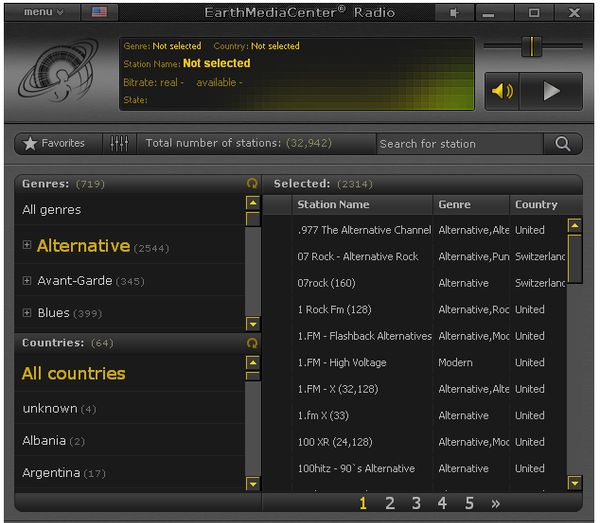Go to page 2 of results

pyautogui.click(x=390, y=503)
